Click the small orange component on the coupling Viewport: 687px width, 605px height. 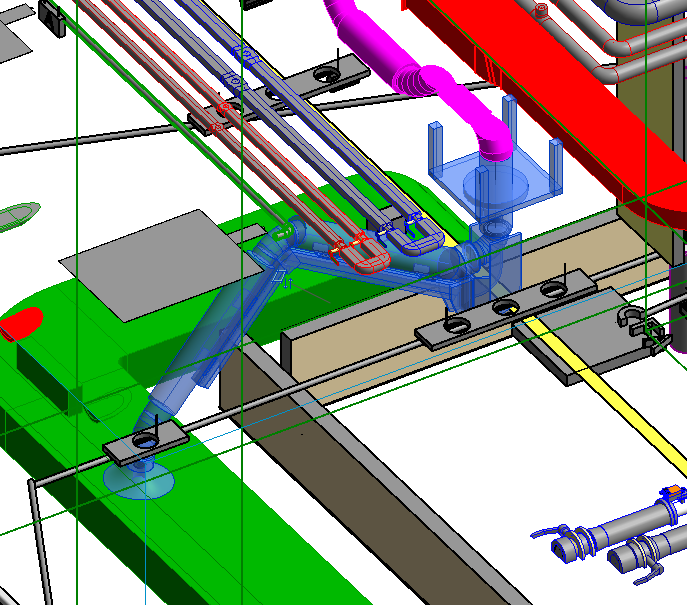[x=675, y=488]
